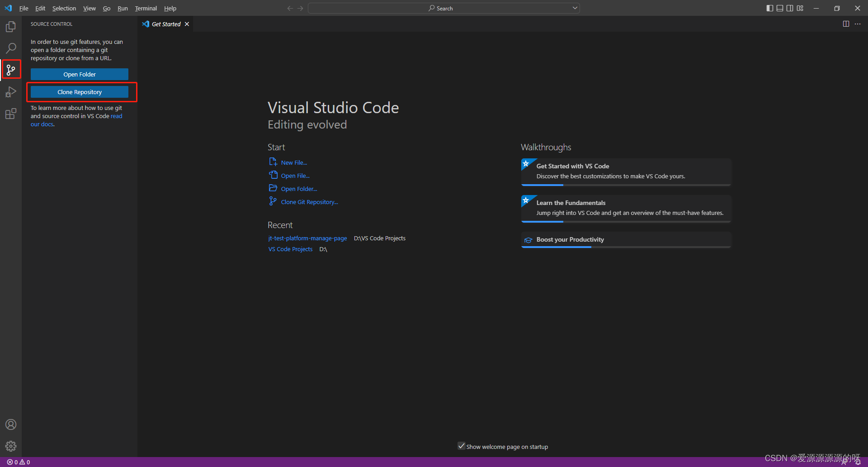Click progress bar under Boost your Productivity
Image resolution: width=868 pixels, height=467 pixels.
pos(626,247)
